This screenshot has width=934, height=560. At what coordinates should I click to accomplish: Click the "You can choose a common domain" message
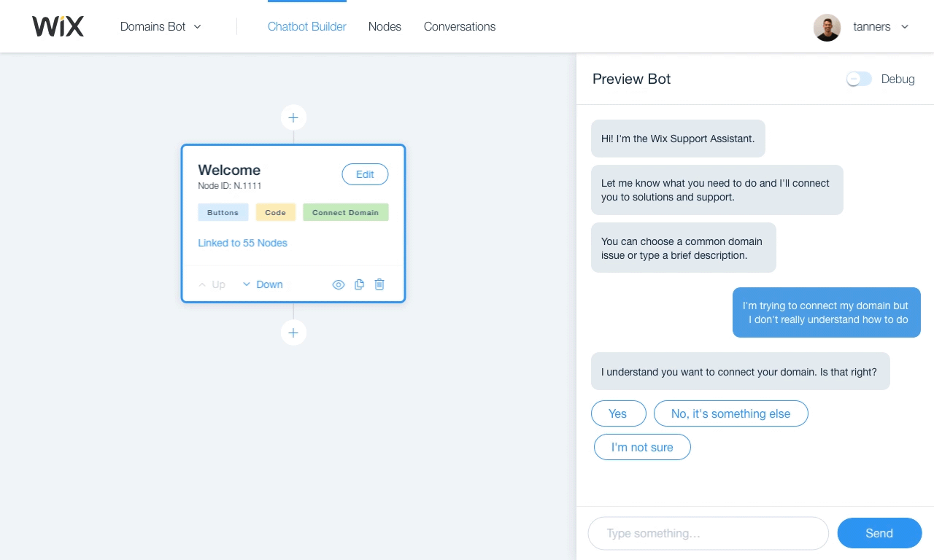pyautogui.click(x=683, y=248)
